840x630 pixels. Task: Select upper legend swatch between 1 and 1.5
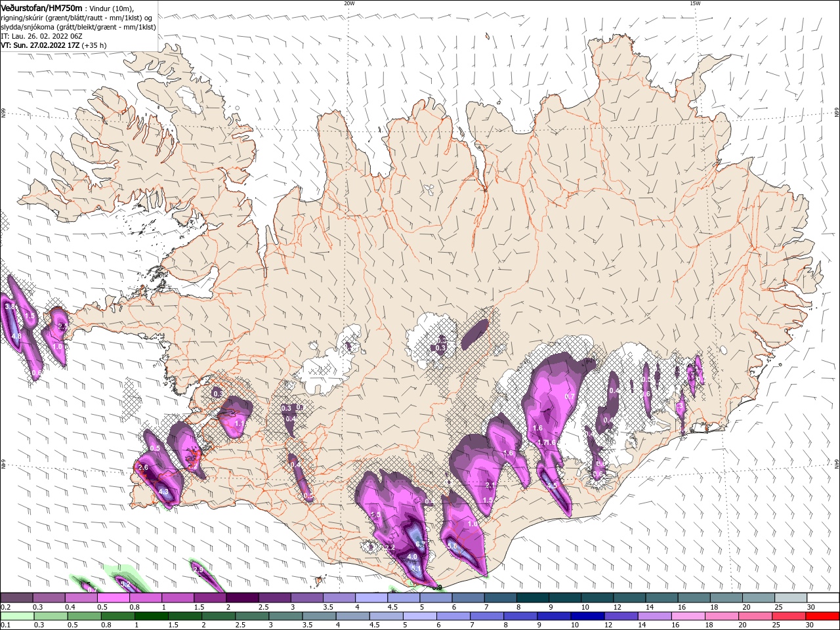point(178,598)
